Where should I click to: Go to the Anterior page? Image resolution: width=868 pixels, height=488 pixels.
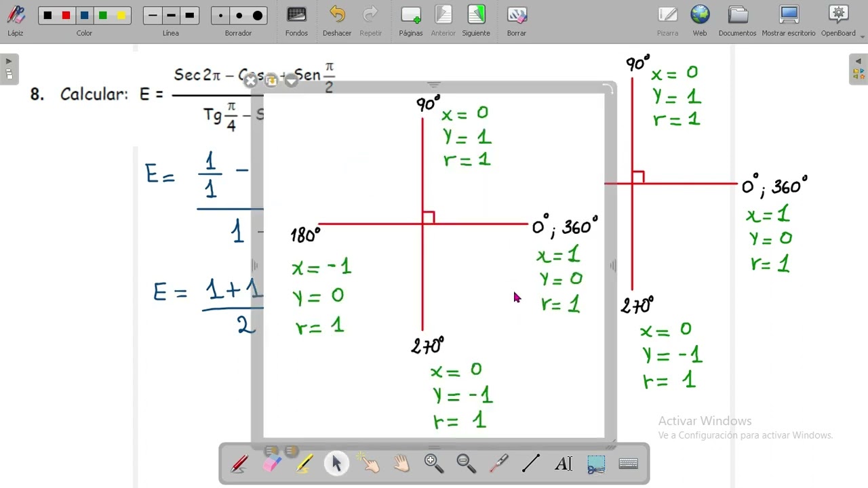443,21
